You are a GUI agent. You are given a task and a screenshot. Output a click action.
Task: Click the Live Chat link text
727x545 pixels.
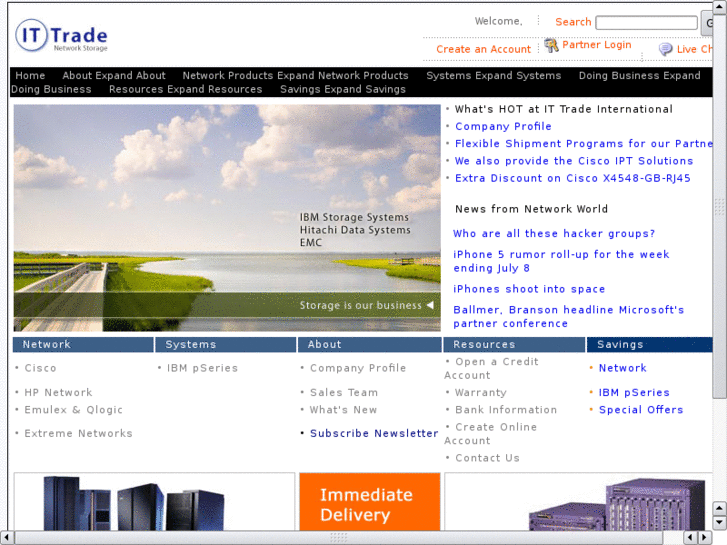694,49
